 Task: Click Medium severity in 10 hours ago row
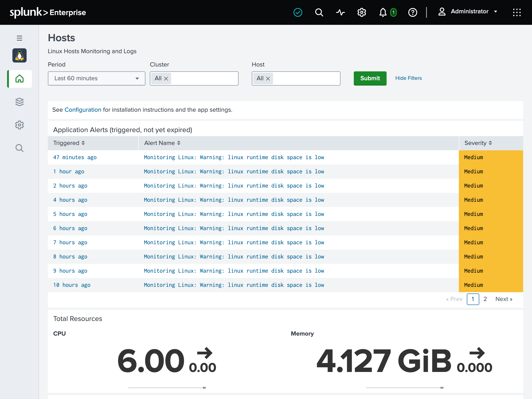[x=491, y=285]
